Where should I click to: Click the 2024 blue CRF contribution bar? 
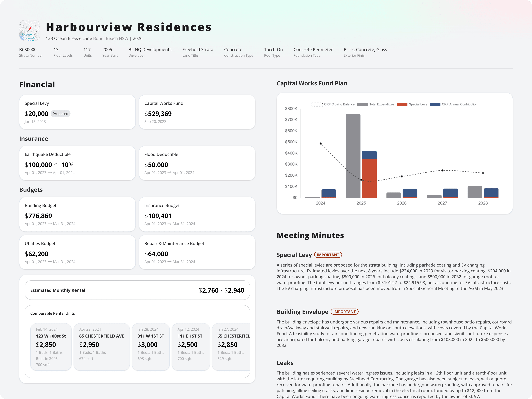click(x=328, y=193)
